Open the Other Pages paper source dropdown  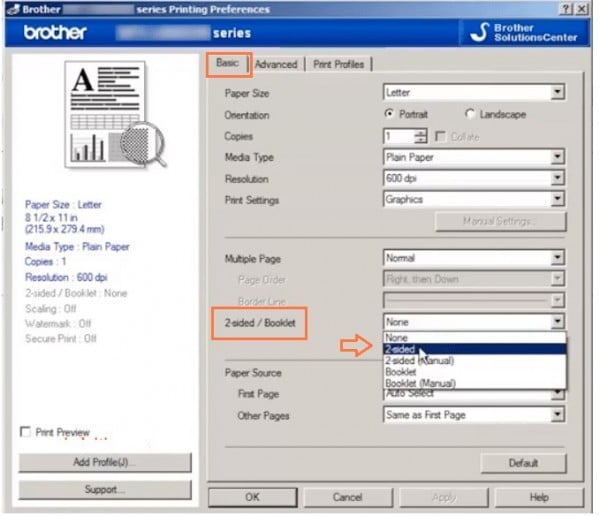tap(474, 415)
